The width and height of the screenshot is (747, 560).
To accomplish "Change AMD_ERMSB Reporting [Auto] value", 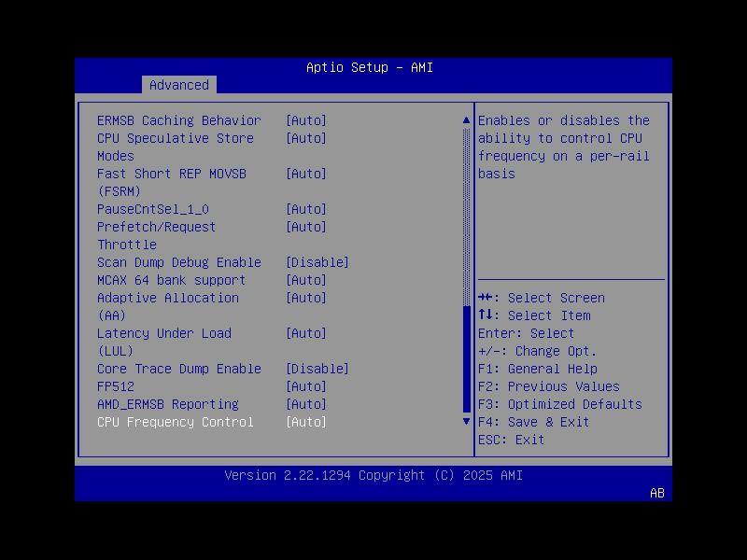I will (x=306, y=404).
